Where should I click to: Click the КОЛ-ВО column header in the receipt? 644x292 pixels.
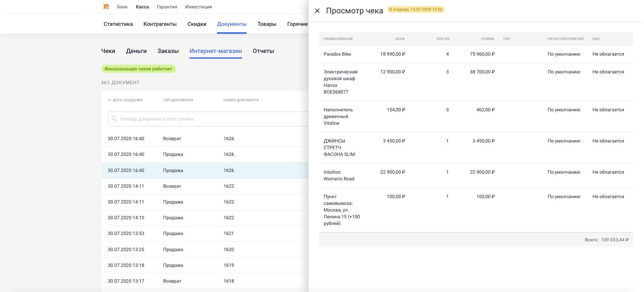point(443,39)
